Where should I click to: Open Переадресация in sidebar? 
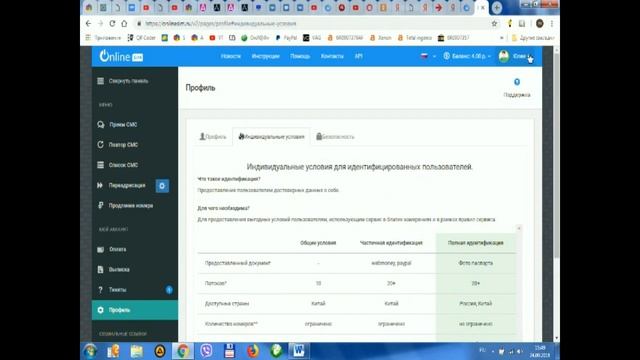click(121, 185)
